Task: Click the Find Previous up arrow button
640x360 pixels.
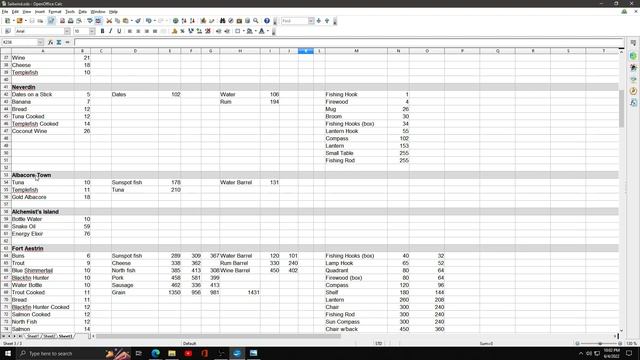Action: (x=327, y=21)
